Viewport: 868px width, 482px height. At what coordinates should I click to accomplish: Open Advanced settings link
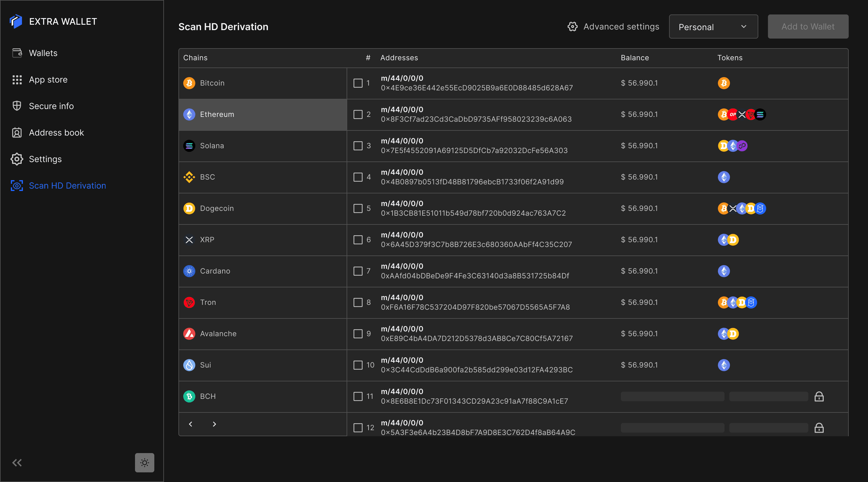pos(621,27)
